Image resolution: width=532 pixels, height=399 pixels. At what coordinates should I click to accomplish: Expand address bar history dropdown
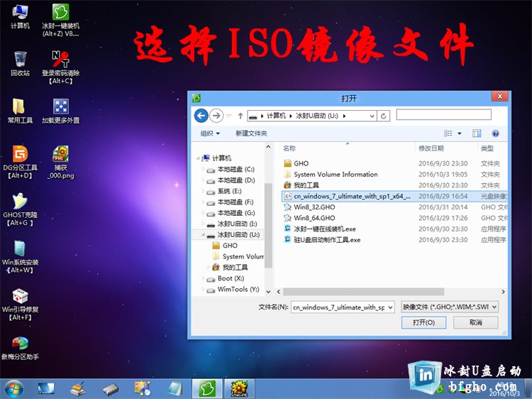click(372, 116)
